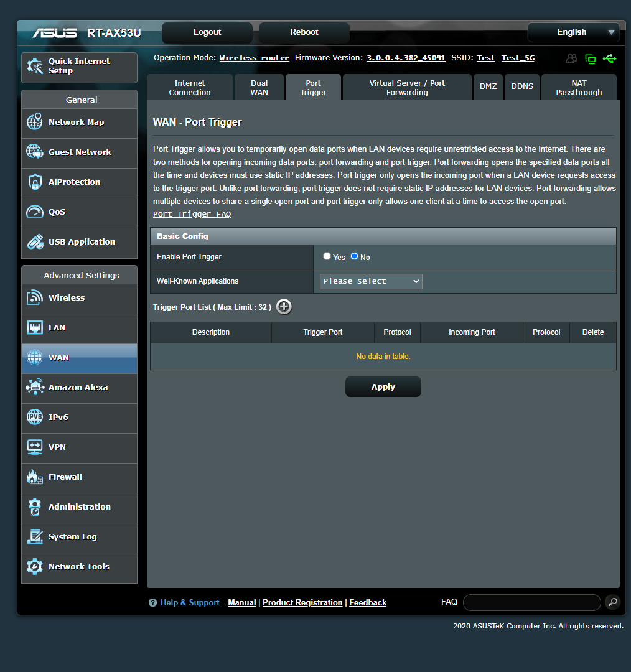
Task: Click the Apply button
Action: click(383, 386)
